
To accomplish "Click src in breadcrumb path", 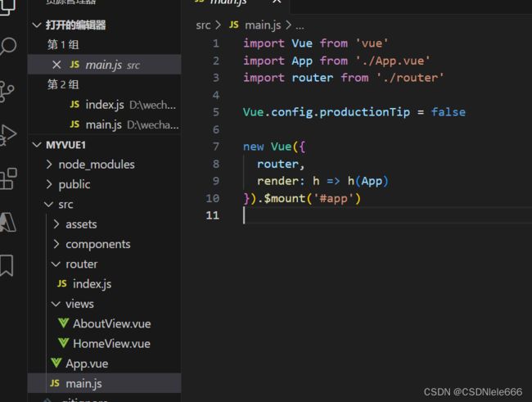I will tap(203, 25).
